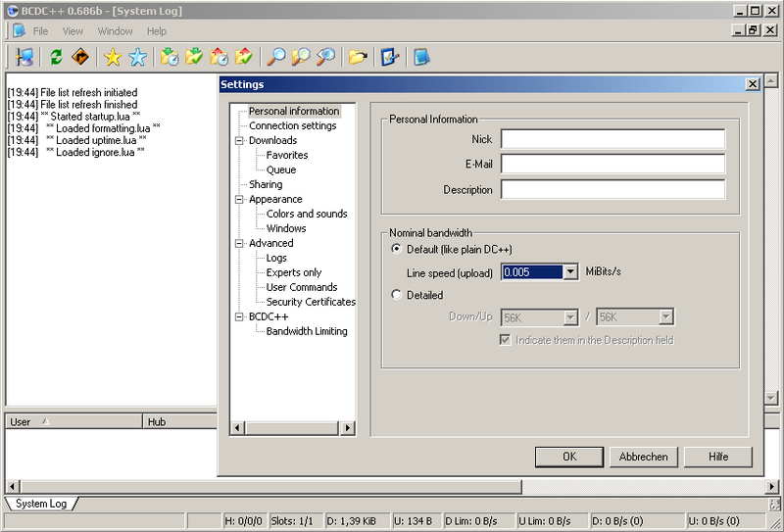This screenshot has height=532, width=784.
Task: Click the Follow last redirect icon
Action: point(80,57)
